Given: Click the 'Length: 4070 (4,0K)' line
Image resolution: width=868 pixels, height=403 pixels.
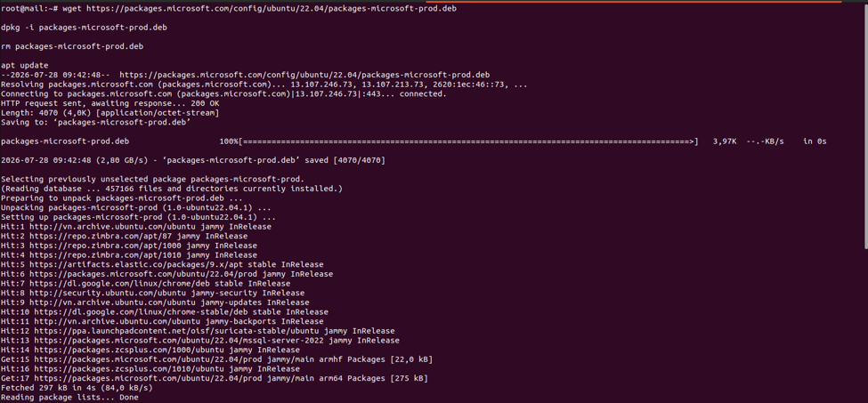Looking at the screenshot, I should click(x=110, y=113).
